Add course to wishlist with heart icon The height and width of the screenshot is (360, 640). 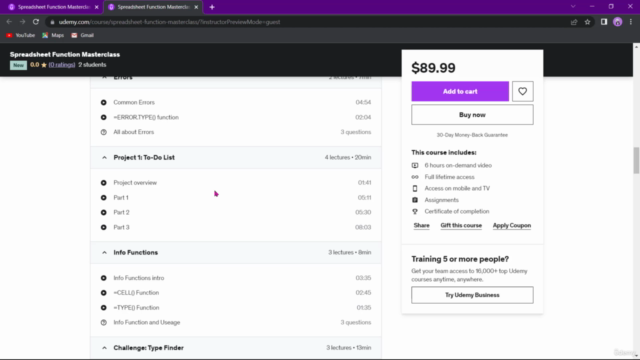coord(522,91)
